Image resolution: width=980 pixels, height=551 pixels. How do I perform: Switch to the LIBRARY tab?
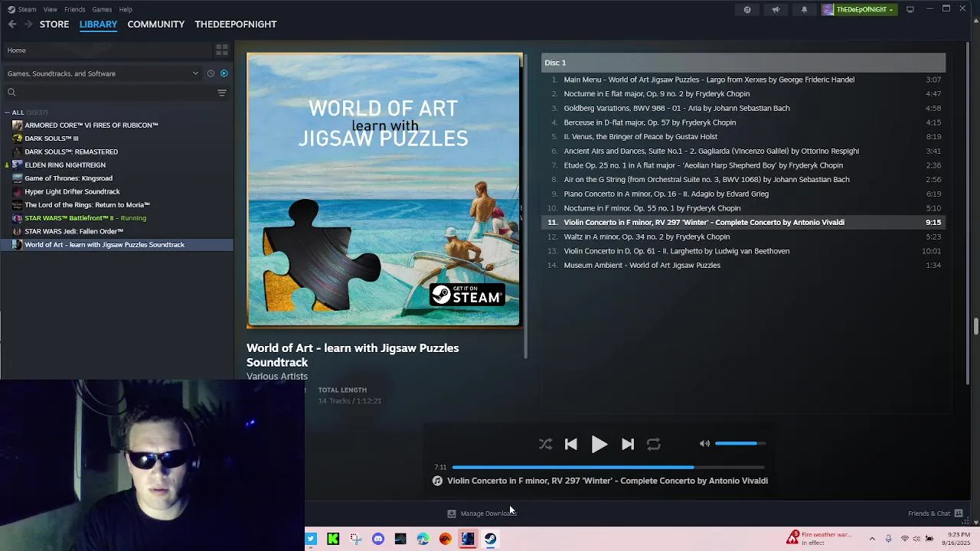tap(98, 24)
